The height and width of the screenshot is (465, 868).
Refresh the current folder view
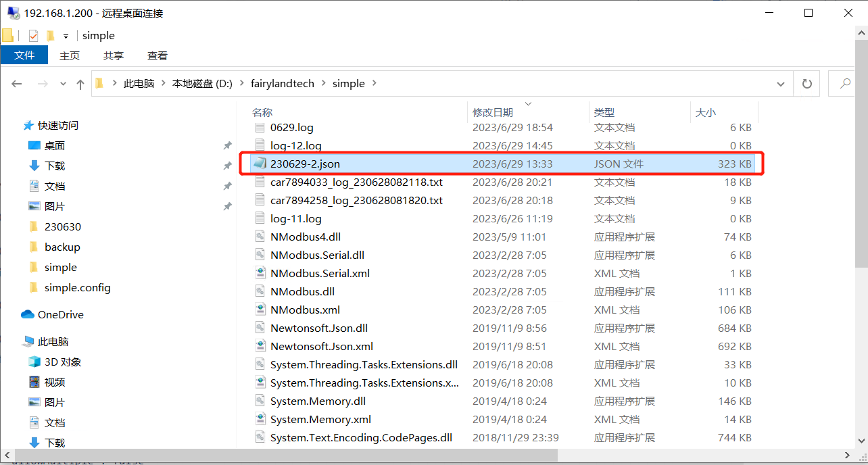[x=806, y=84]
